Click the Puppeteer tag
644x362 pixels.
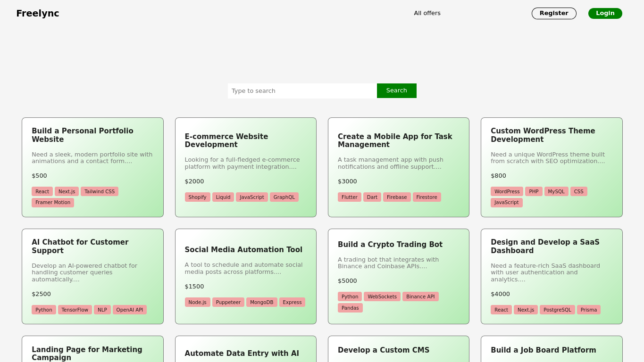point(228,302)
